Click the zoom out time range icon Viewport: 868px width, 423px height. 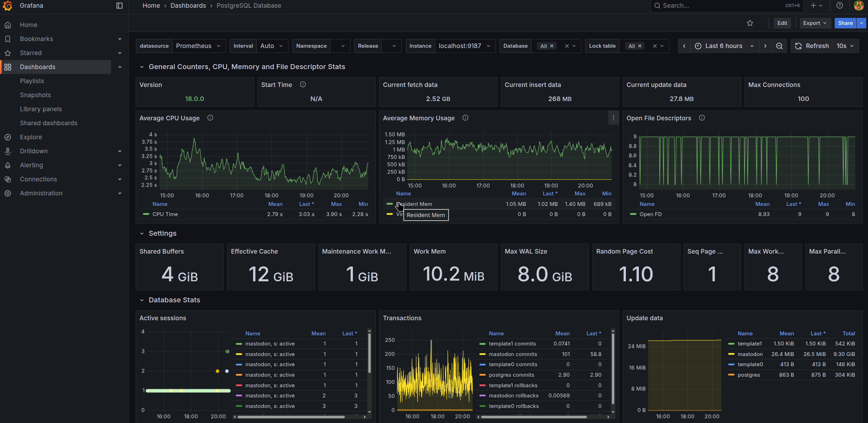coord(779,46)
